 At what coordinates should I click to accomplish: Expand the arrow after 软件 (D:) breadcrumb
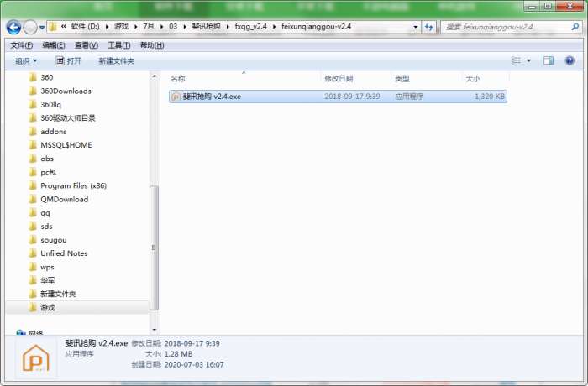tap(107, 27)
